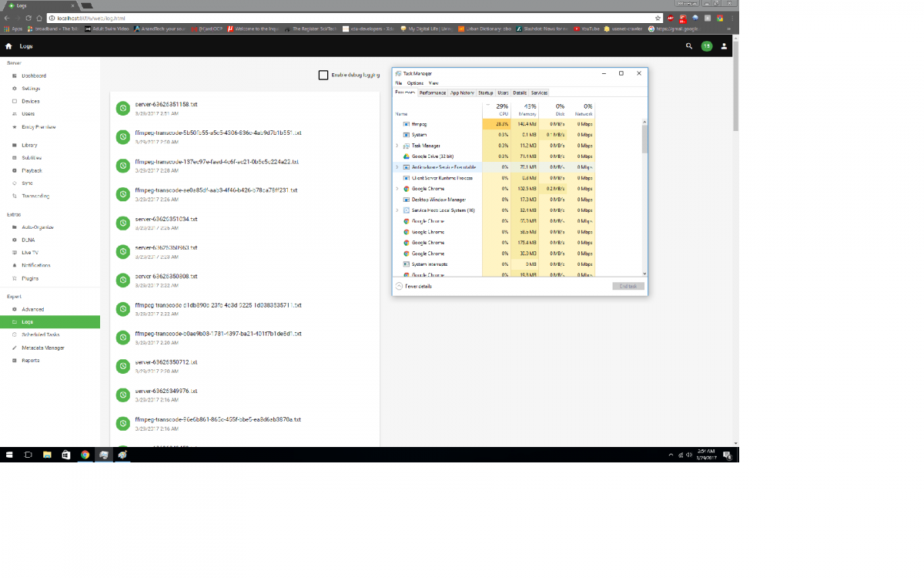
Task: Bookmark page with the star icon
Action: (x=658, y=18)
